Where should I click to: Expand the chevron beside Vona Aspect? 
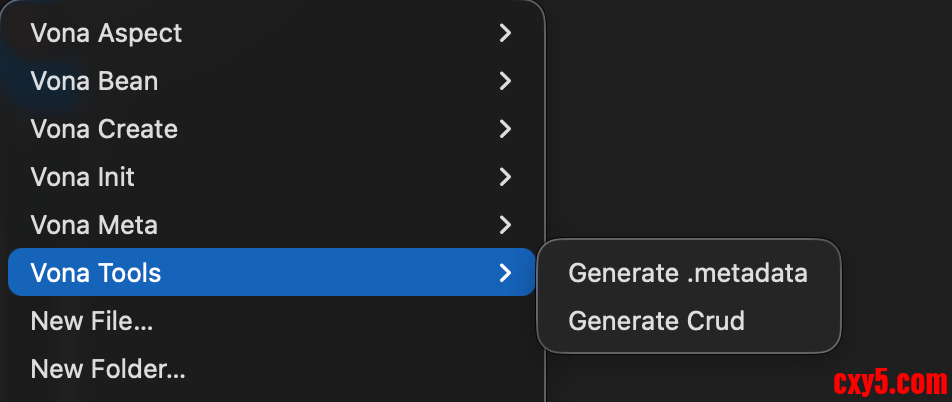[x=505, y=33]
